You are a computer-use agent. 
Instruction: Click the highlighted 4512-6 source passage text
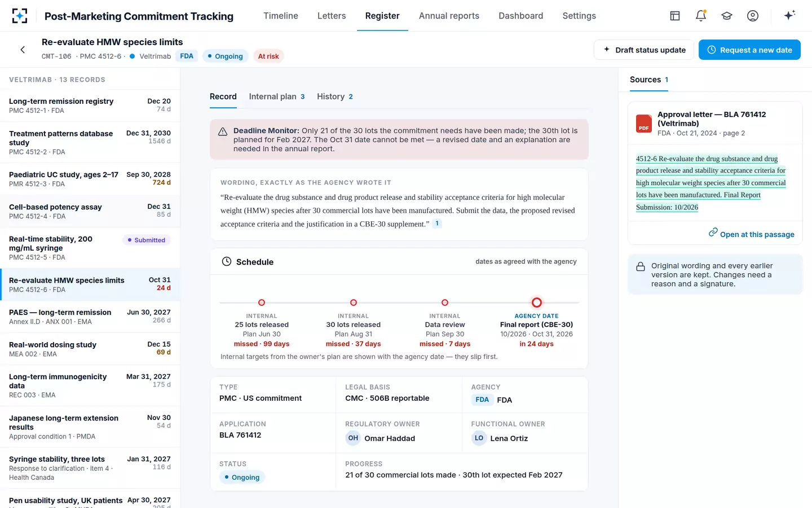tap(710, 183)
